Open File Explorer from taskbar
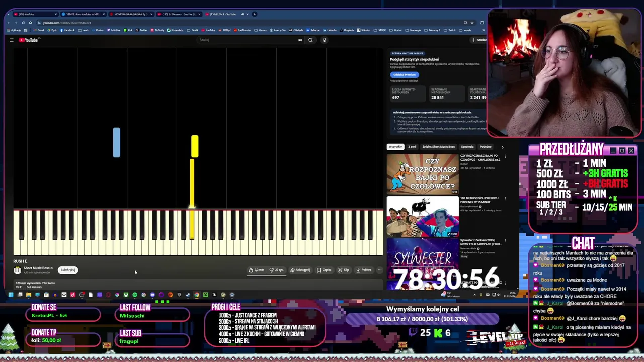Screen dimensions: 644x362 29,295
